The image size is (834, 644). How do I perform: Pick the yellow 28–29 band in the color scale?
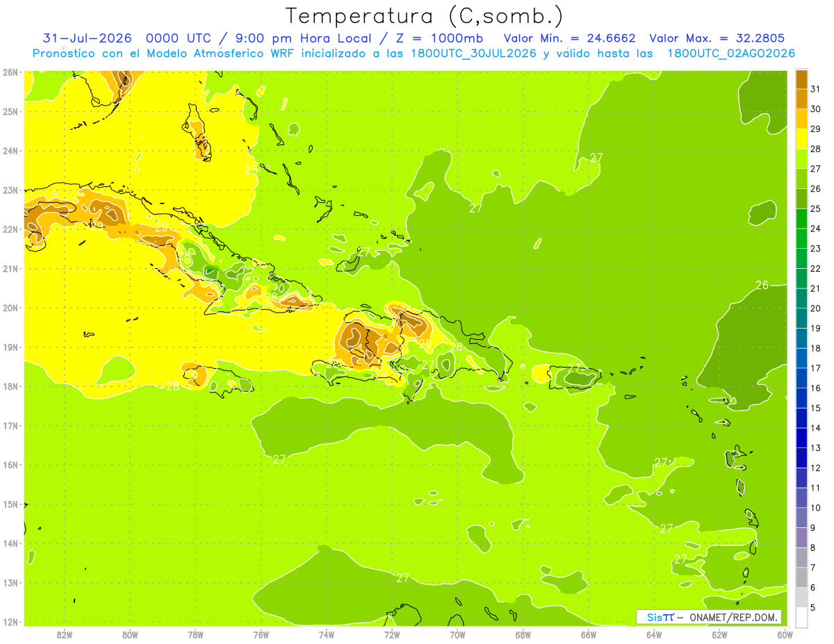click(x=801, y=139)
